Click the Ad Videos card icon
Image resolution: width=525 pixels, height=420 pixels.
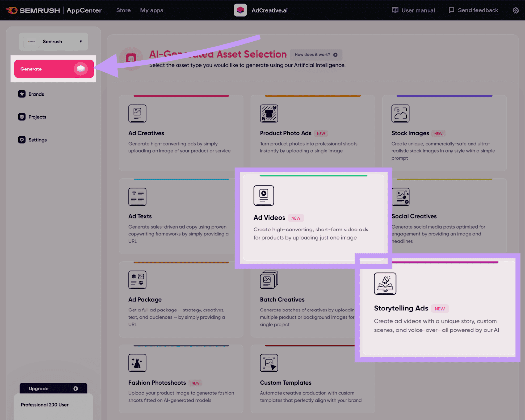click(x=263, y=195)
